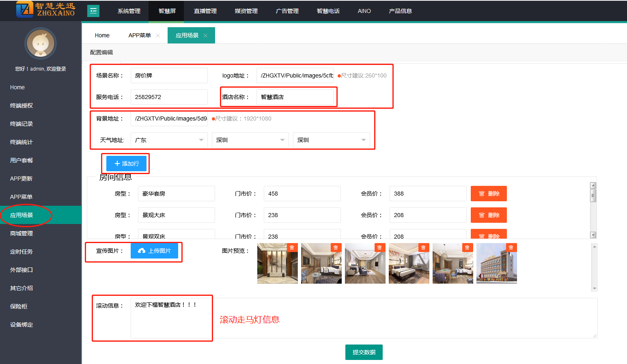The image size is (627, 364).
Task: Expand the 广东 province dropdown
Action: pos(169,140)
